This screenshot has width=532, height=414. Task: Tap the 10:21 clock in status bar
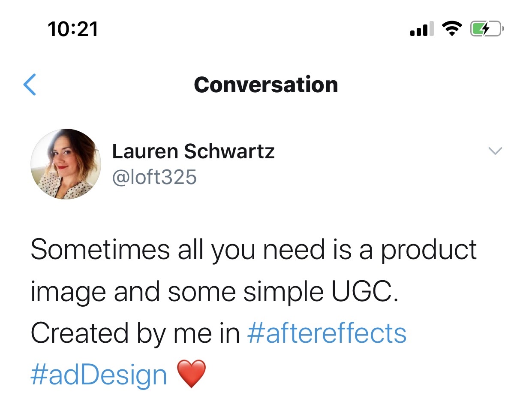(73, 29)
